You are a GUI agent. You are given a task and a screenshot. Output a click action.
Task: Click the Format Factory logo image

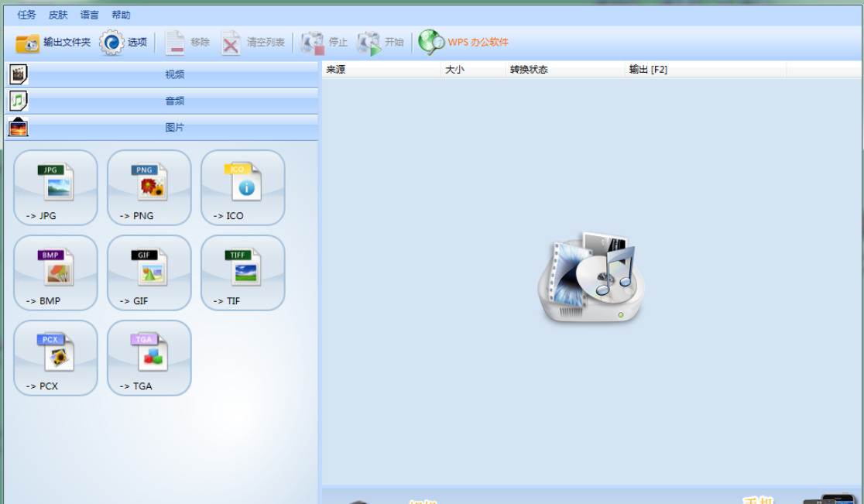point(591,277)
